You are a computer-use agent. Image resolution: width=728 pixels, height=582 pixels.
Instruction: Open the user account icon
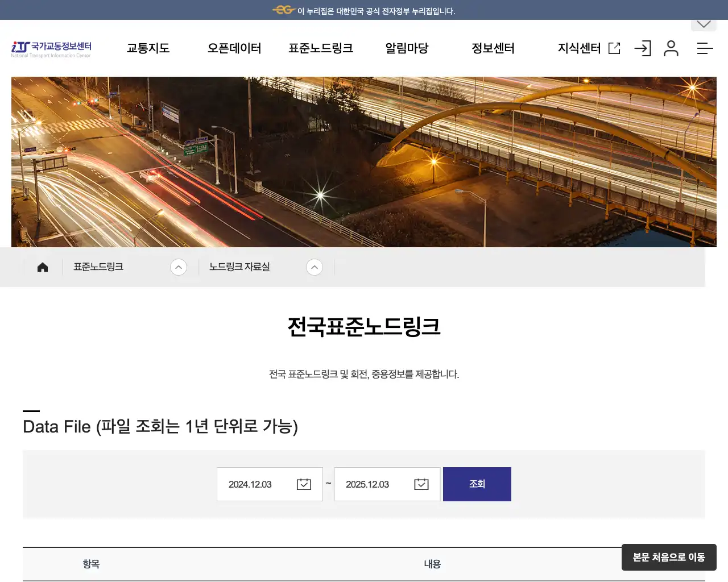pyautogui.click(x=671, y=48)
